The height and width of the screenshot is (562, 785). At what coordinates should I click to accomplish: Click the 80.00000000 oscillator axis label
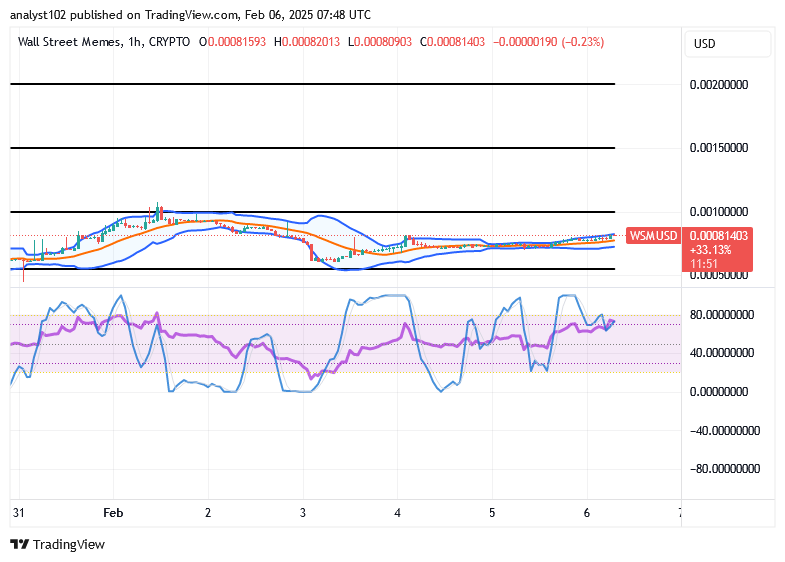(722, 315)
